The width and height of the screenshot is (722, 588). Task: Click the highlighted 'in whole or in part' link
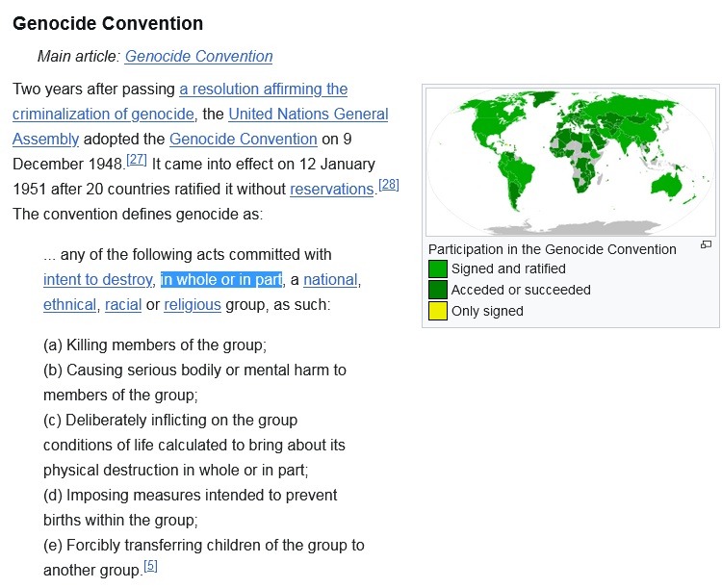click(x=221, y=279)
